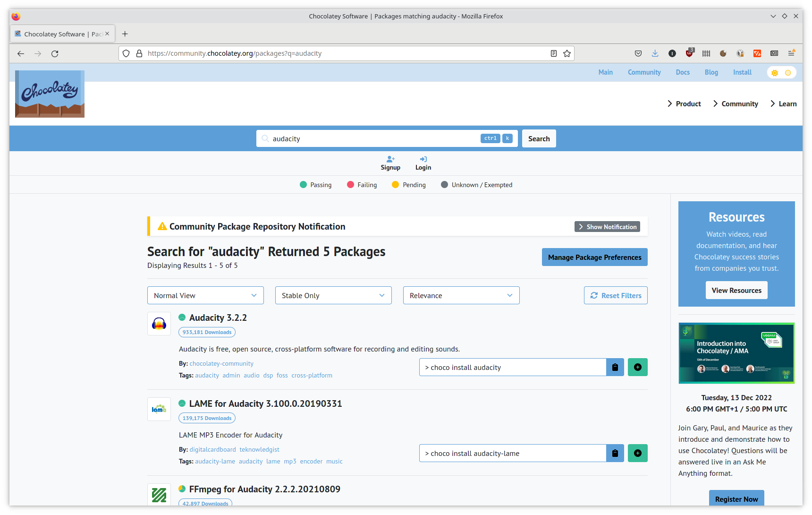Click the orange-red square extension icon
Image resolution: width=812 pixels, height=515 pixels.
pyautogui.click(x=757, y=53)
